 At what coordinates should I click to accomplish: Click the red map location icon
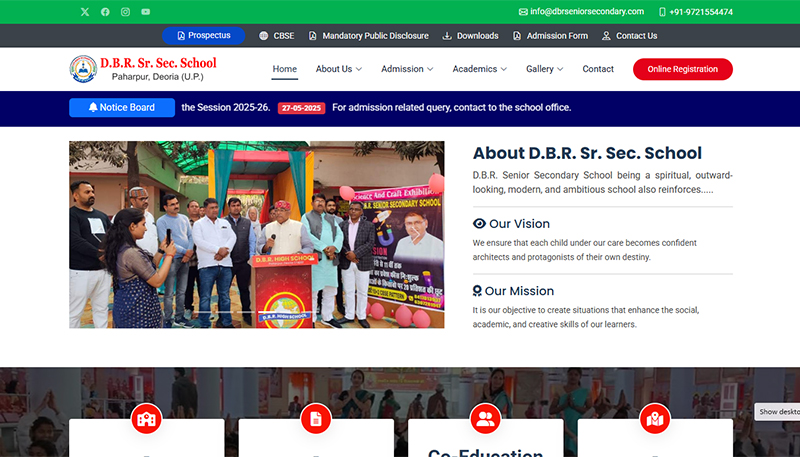655,419
